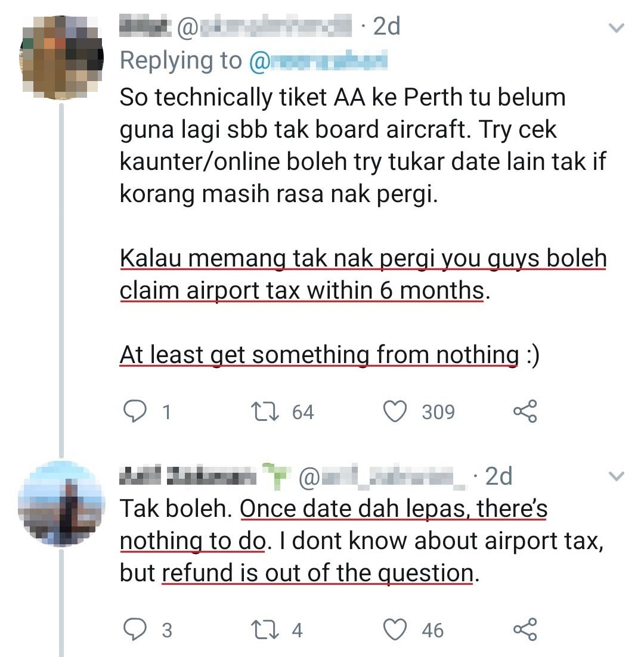This screenshot has width=644, height=657.
Task: Open the second tweet author's avatar
Action: coord(61,504)
